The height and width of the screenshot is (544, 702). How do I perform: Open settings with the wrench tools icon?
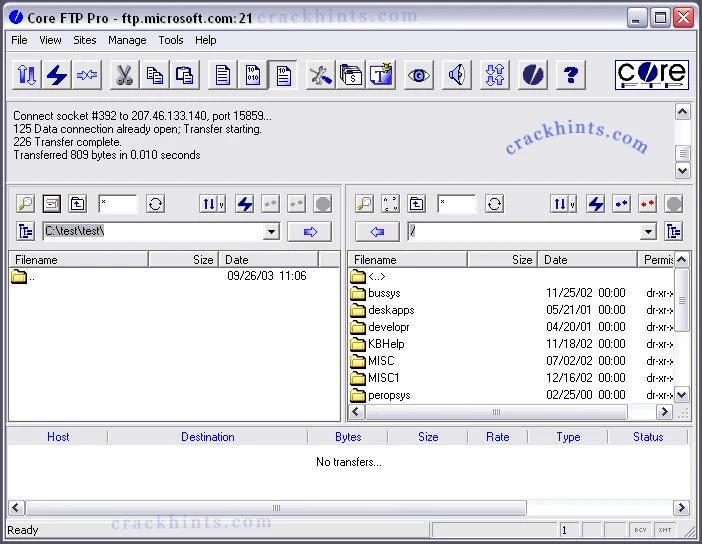click(320, 75)
